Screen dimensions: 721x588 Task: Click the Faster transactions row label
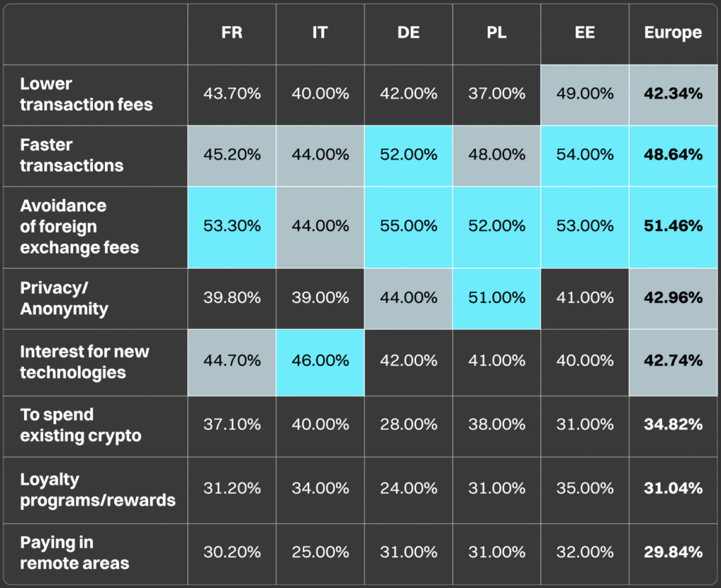(x=71, y=155)
